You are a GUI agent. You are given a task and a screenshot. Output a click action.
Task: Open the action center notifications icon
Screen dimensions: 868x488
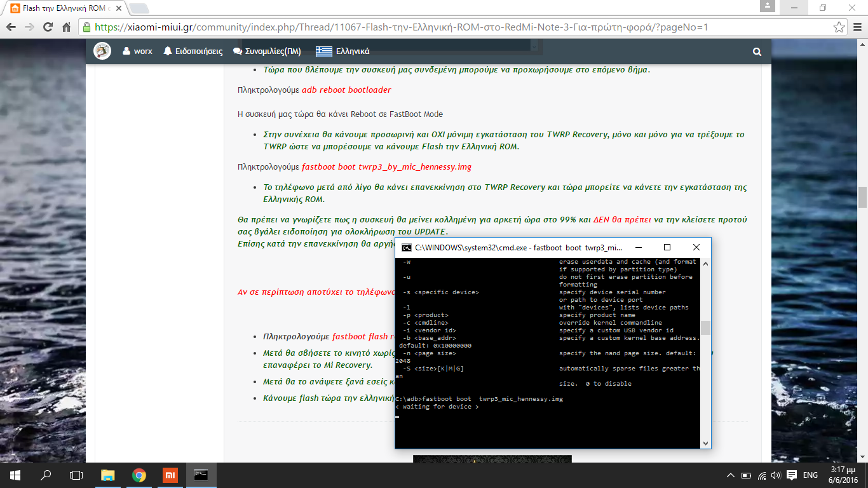pyautogui.click(x=792, y=475)
